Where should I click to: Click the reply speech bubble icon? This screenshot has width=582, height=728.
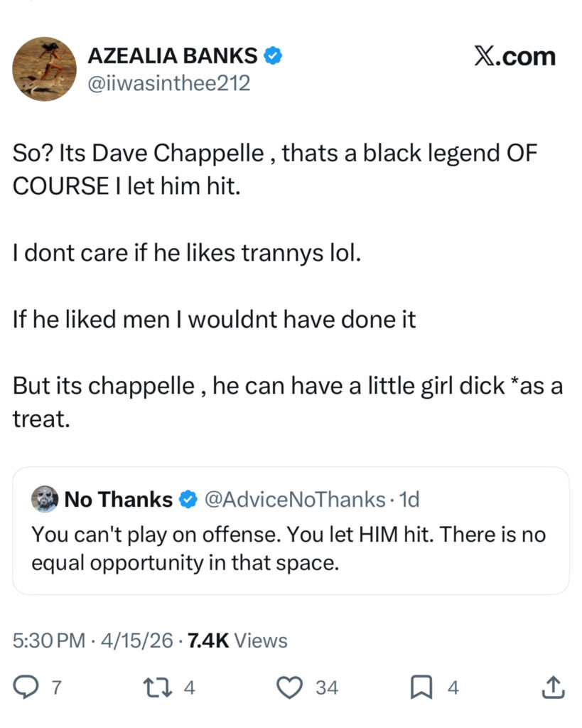point(26,687)
